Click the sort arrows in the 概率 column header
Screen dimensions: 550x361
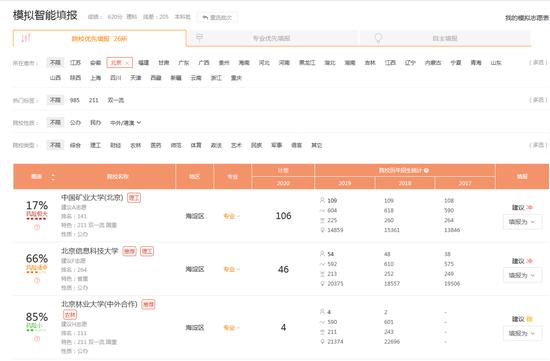(x=53, y=177)
